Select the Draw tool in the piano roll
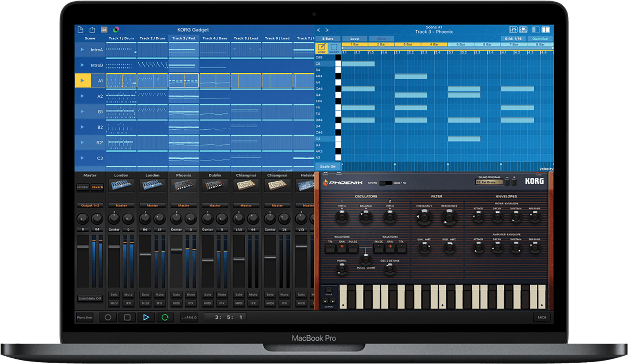The width and height of the screenshot is (628, 364). pos(322,48)
